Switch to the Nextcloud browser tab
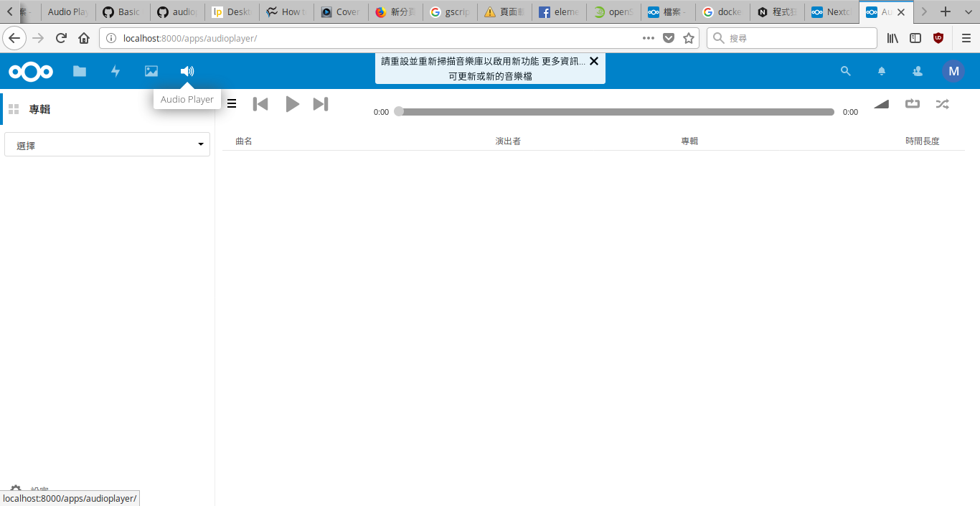 pos(831,11)
